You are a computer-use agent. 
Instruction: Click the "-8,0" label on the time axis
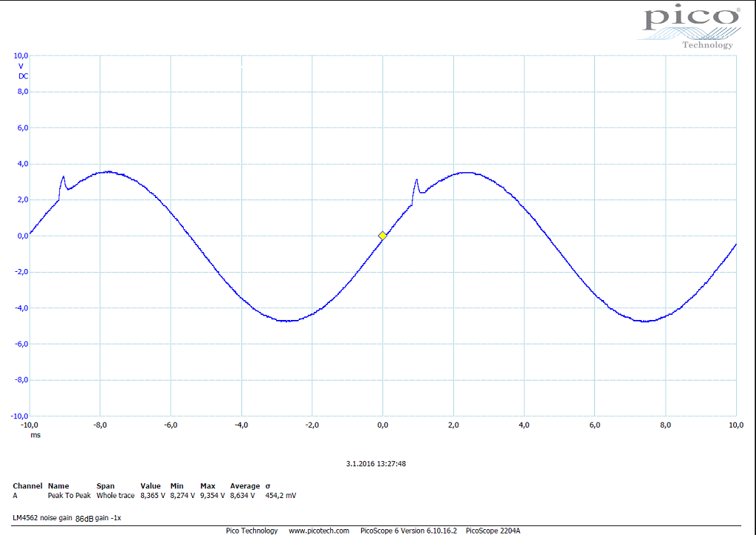100,425
